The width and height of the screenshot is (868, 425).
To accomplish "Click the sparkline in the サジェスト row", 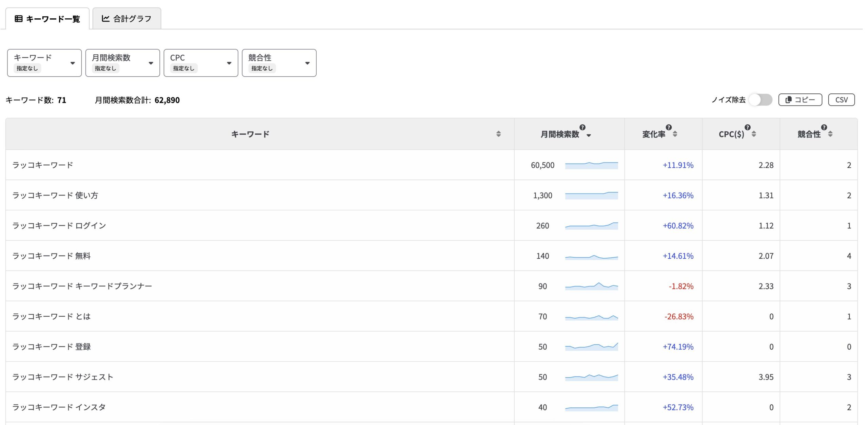I will [592, 377].
